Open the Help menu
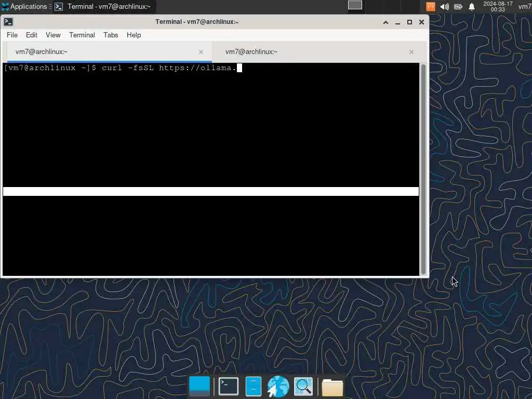 pyautogui.click(x=134, y=35)
